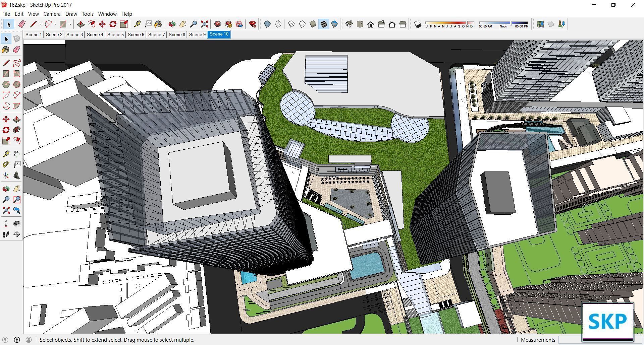The width and height of the screenshot is (644, 345).
Task: Open the Help menu
Action: 126,14
